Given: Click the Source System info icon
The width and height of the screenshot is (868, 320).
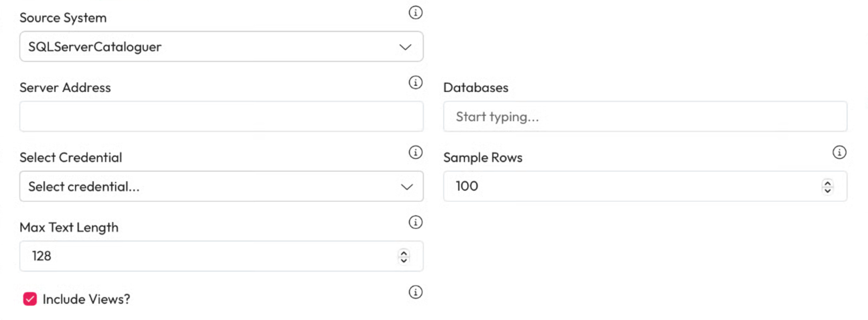Looking at the screenshot, I should (x=415, y=13).
